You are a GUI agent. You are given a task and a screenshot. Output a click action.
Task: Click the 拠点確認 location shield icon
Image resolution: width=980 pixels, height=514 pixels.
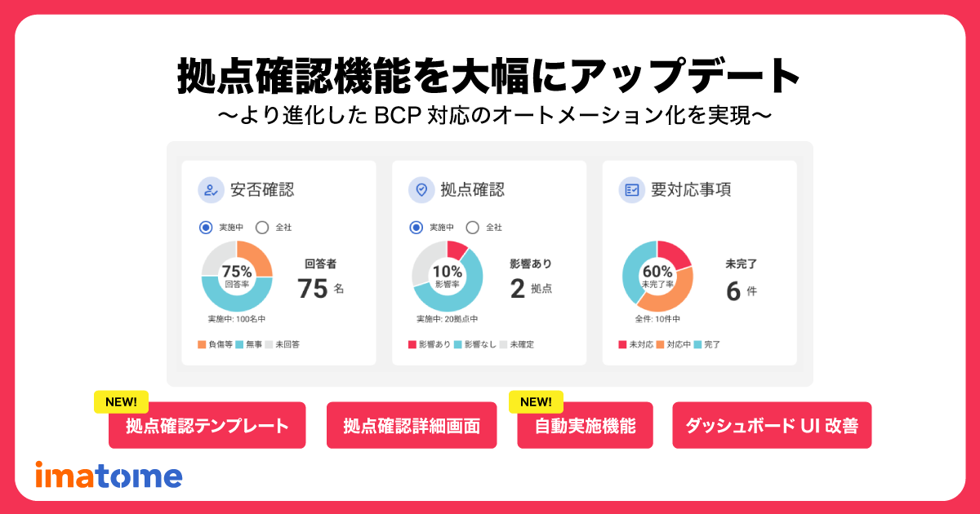(421, 190)
